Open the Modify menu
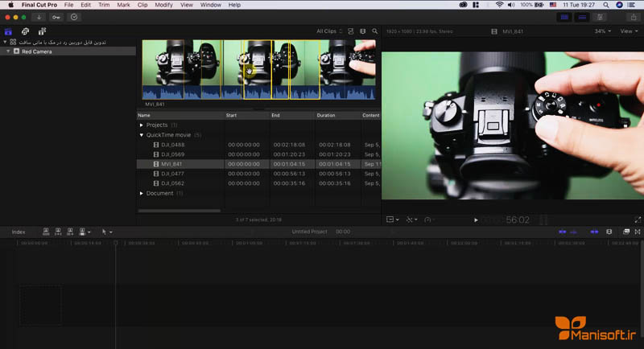This screenshot has width=644, height=349. point(163,5)
